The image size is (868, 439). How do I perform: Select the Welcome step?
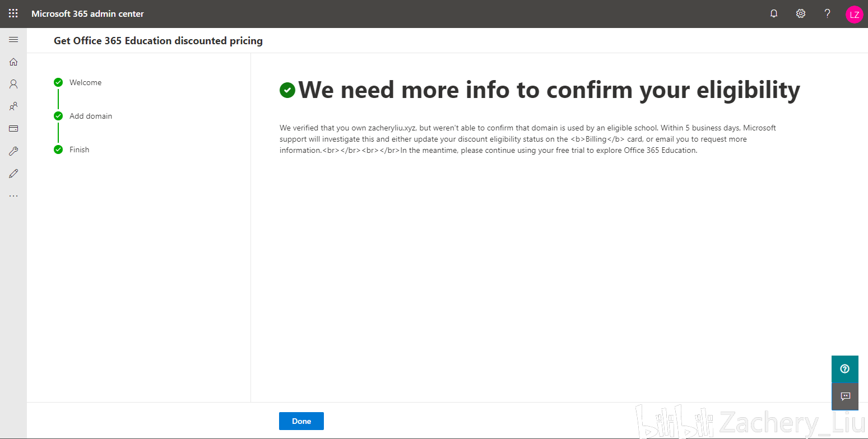(x=85, y=82)
